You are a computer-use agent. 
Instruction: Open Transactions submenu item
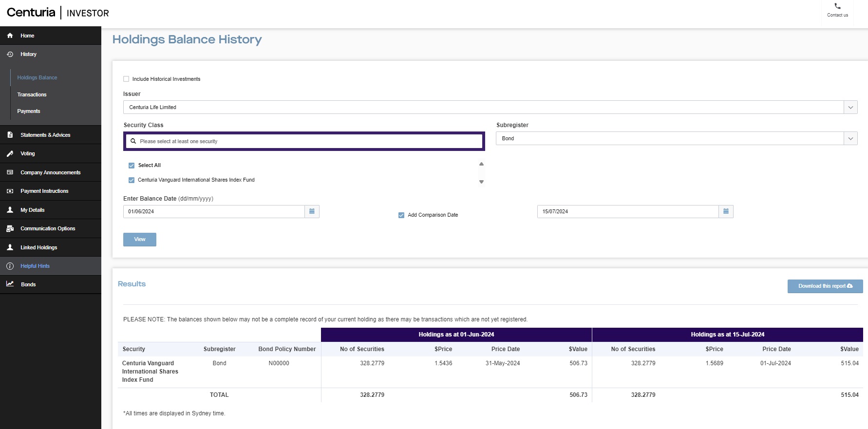pyautogui.click(x=32, y=94)
